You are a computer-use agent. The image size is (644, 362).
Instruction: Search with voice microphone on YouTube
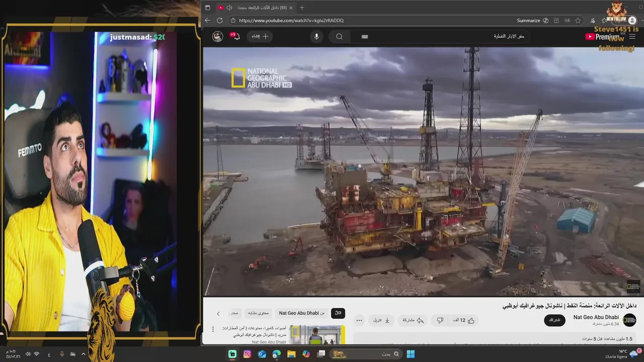[316, 36]
